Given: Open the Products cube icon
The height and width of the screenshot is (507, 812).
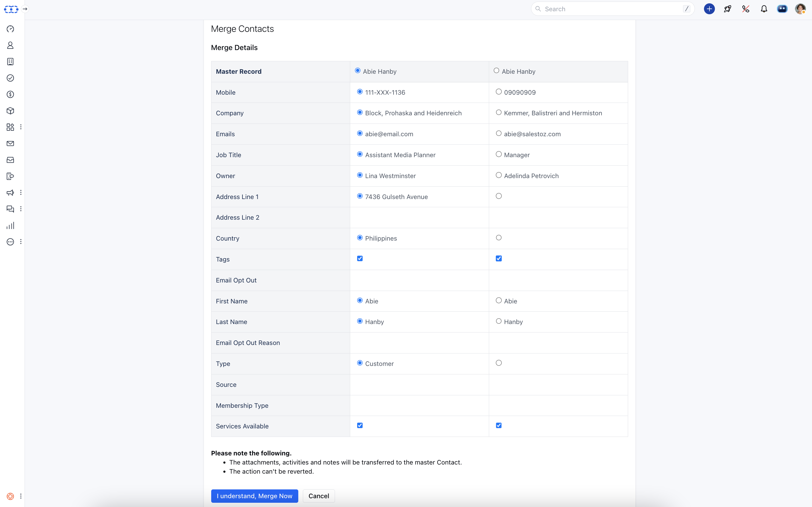Looking at the screenshot, I should tap(10, 111).
